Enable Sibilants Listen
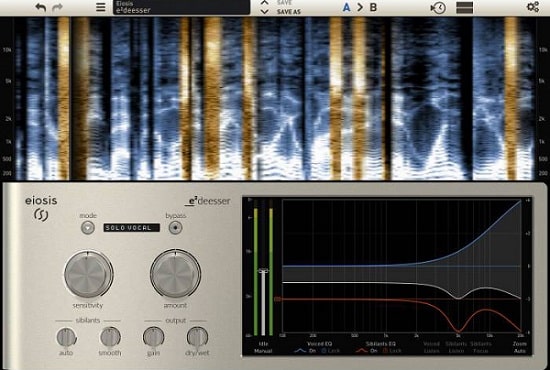 coord(456,347)
